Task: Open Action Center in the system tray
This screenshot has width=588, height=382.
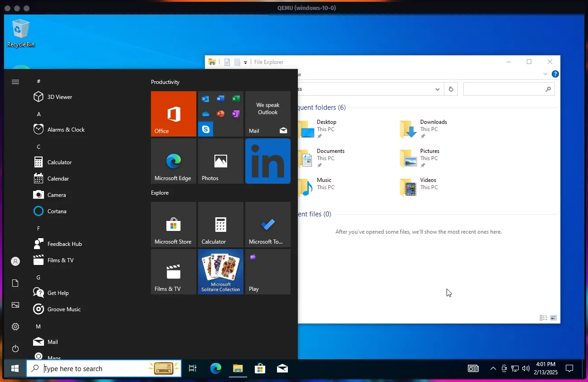Action: 569,368
